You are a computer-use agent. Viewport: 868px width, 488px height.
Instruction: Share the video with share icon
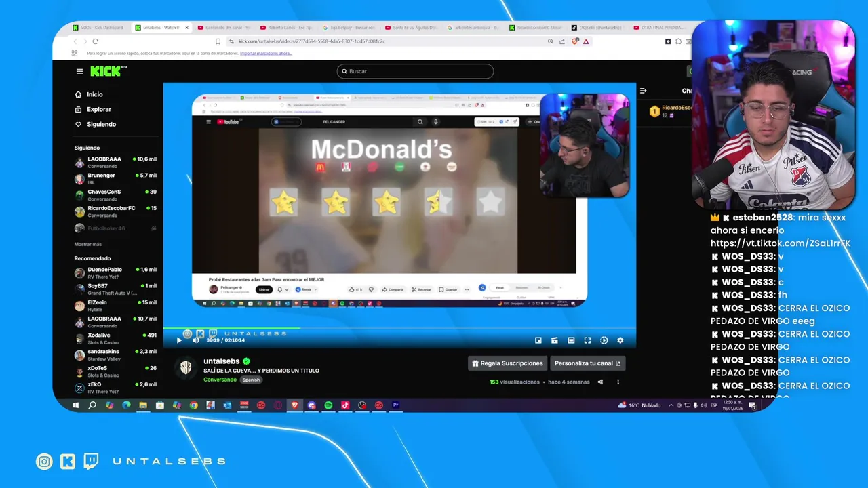point(600,382)
